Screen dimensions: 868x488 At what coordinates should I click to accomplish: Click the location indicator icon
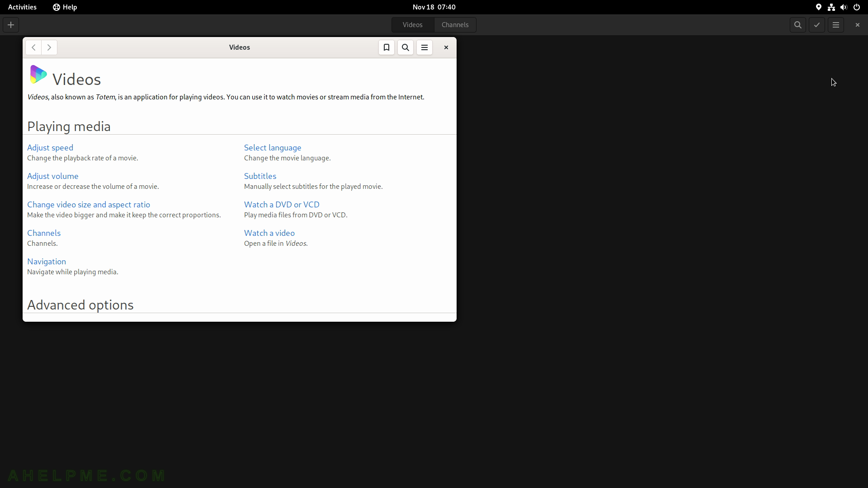819,7
